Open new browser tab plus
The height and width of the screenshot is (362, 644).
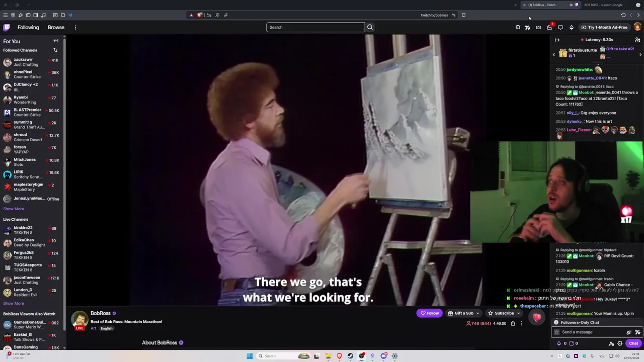515,5
